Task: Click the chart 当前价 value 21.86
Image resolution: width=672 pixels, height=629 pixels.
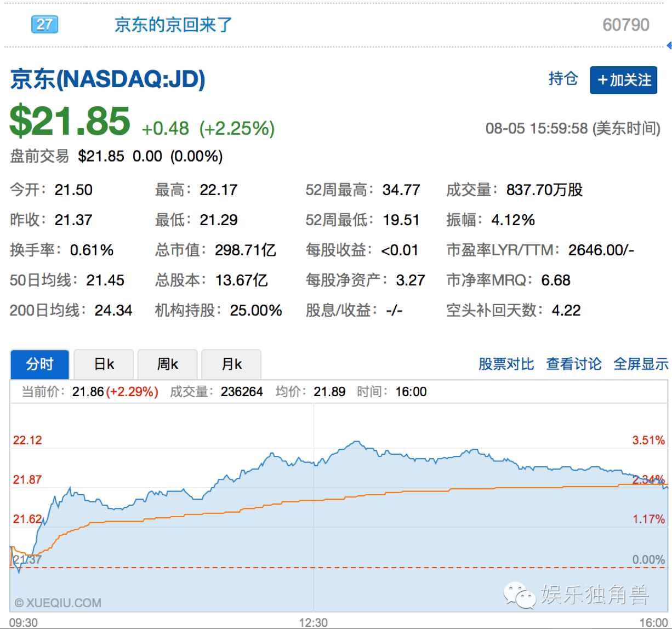Action: tap(88, 392)
